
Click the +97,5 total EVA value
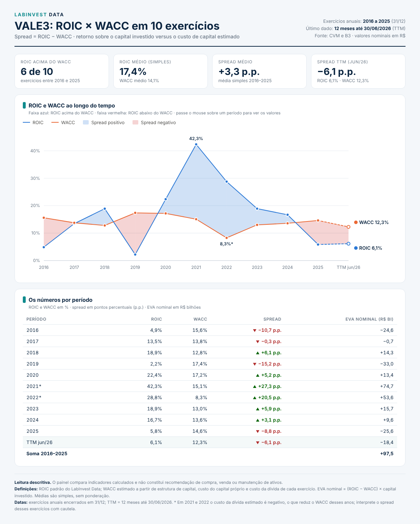(x=387, y=454)
